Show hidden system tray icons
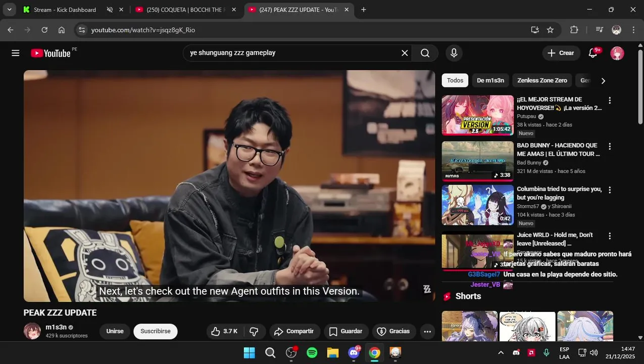Image resolution: width=644 pixels, height=364 pixels. 501,352
